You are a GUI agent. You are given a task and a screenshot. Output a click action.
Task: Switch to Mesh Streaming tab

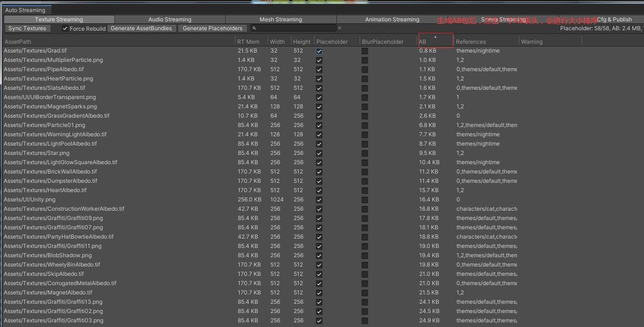click(281, 19)
